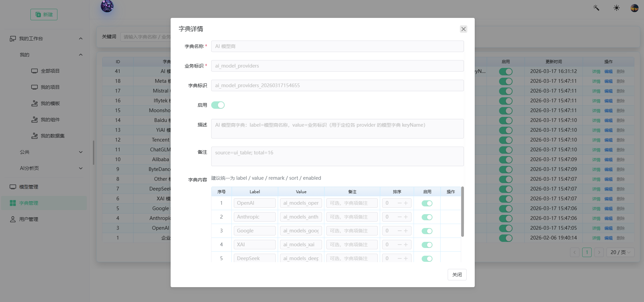644x302 pixels.
Task: Click the 备注 text area
Action: 338,156
